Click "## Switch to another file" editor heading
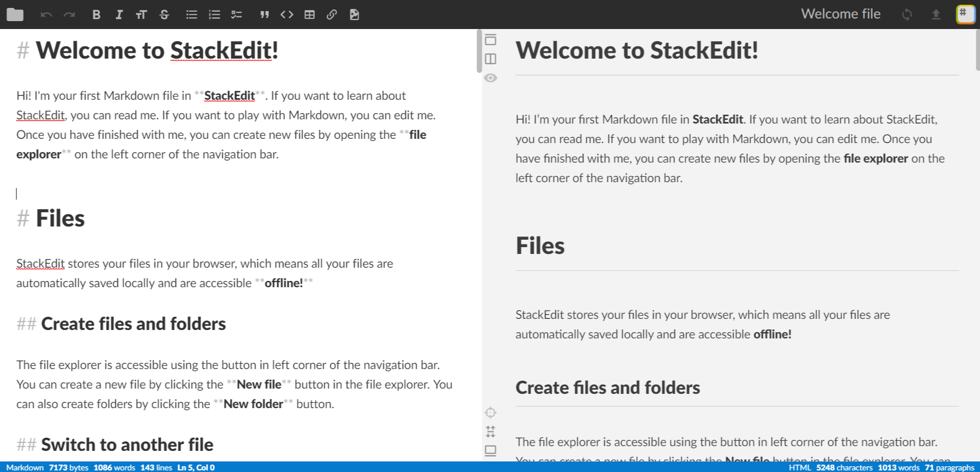Image resolution: width=980 pixels, height=472 pixels. pos(115,445)
